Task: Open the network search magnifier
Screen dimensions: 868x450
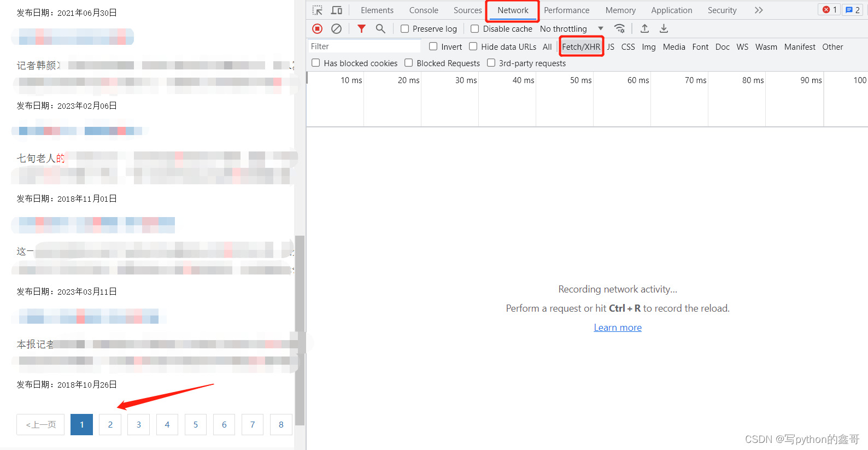Action: [x=380, y=28]
